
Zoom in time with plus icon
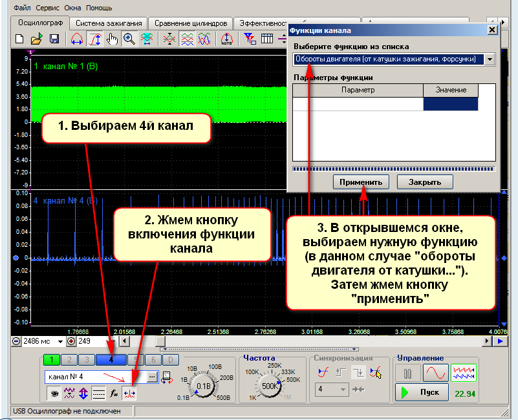point(70,341)
